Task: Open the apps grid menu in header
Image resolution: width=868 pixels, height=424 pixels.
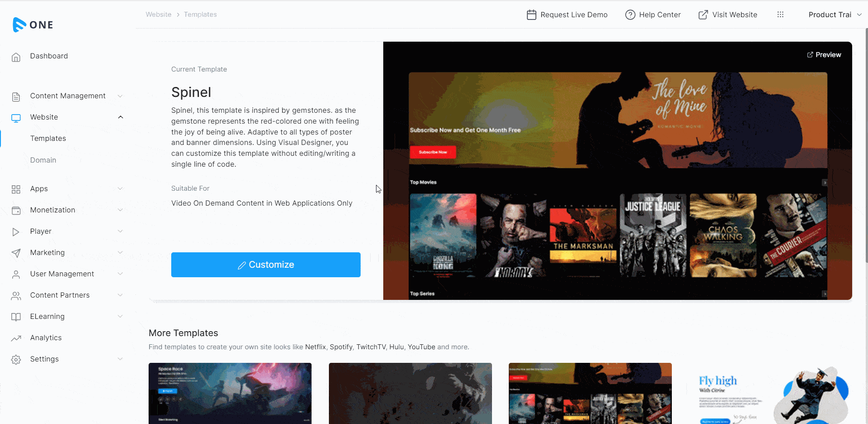Action: tap(780, 14)
